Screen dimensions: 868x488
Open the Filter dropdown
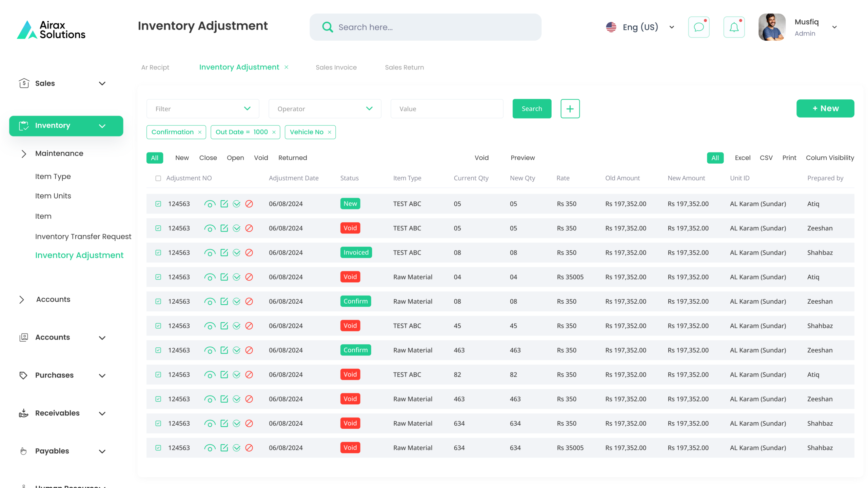203,109
